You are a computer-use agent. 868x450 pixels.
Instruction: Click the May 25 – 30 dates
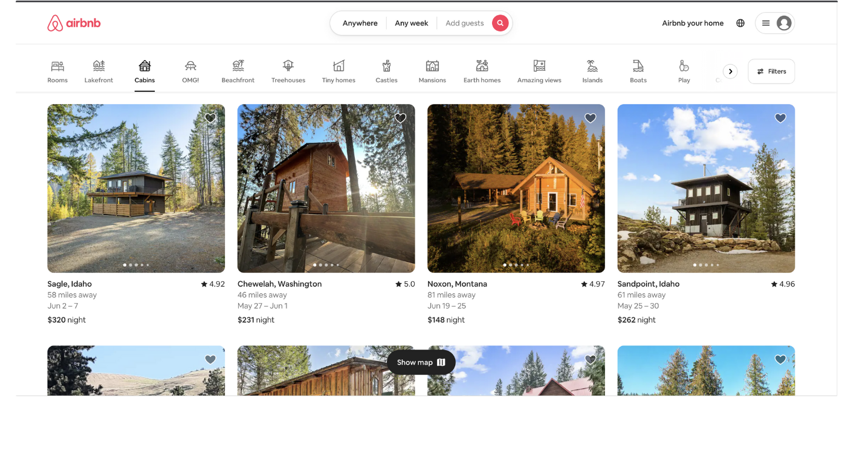638,305
